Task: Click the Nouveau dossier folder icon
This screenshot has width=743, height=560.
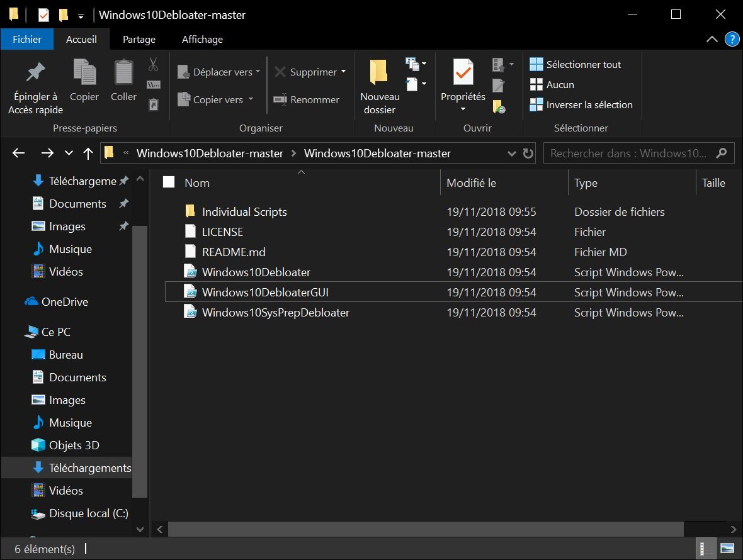Action: pyautogui.click(x=379, y=72)
